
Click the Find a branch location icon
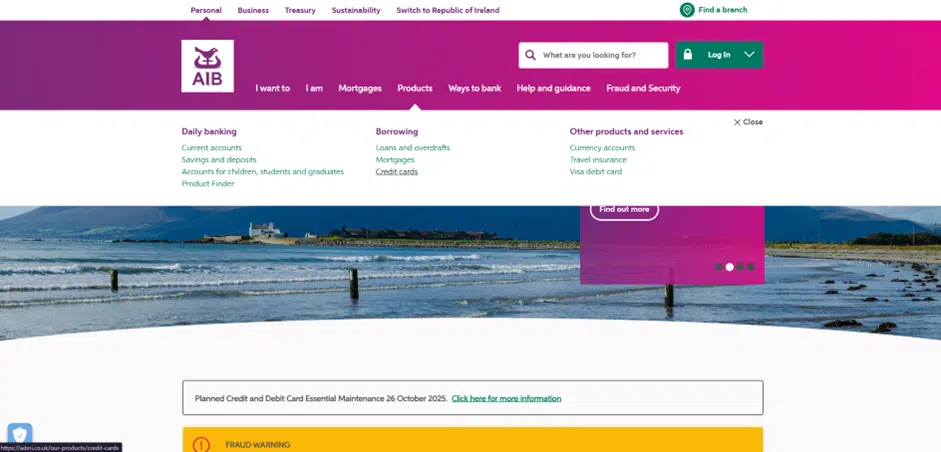coord(687,10)
